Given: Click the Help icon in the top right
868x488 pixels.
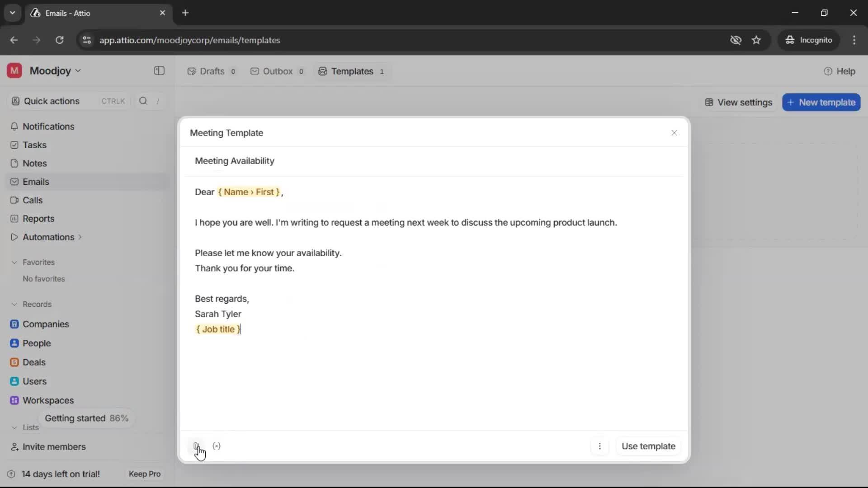Looking at the screenshot, I should tap(828, 71).
